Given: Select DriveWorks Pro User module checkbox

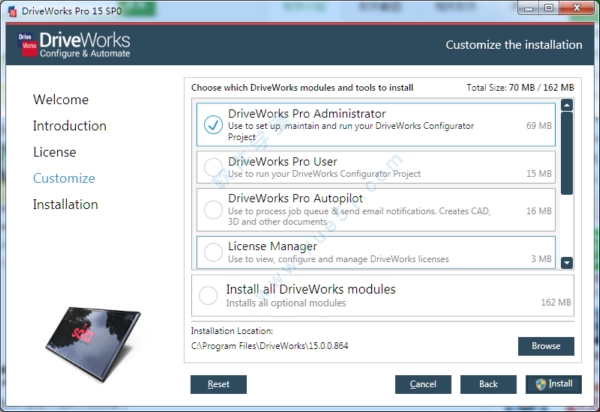Looking at the screenshot, I should click(x=213, y=167).
